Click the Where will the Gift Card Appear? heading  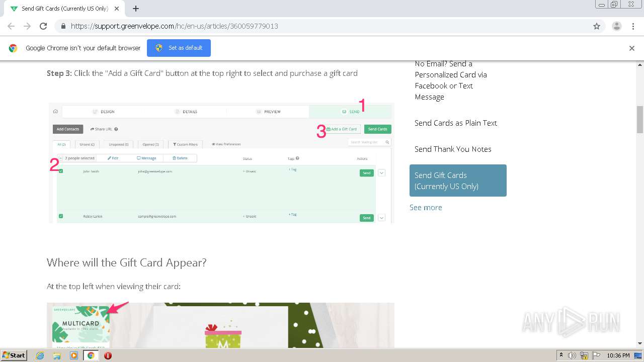point(127,262)
